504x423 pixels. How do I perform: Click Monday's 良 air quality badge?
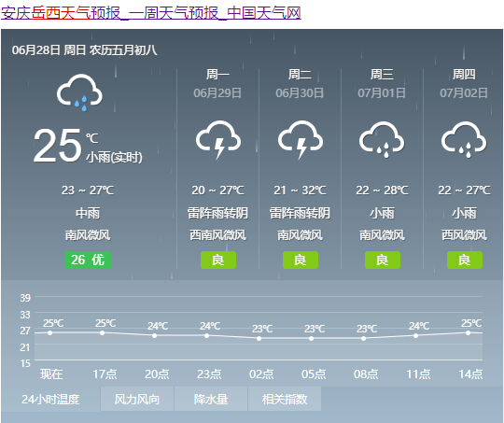coord(218,260)
